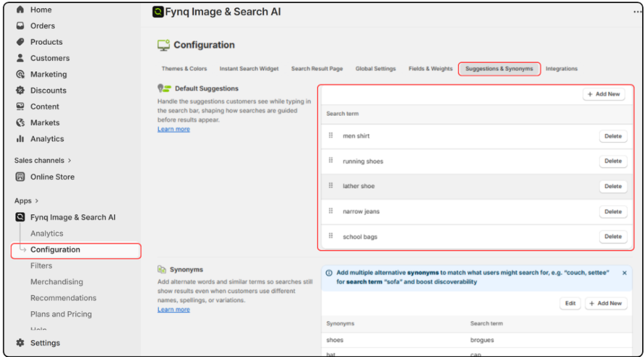Click the Marketing target icon

(x=20, y=74)
